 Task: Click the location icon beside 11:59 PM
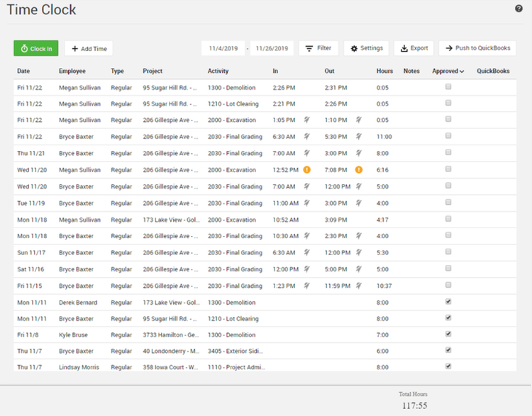click(359, 286)
